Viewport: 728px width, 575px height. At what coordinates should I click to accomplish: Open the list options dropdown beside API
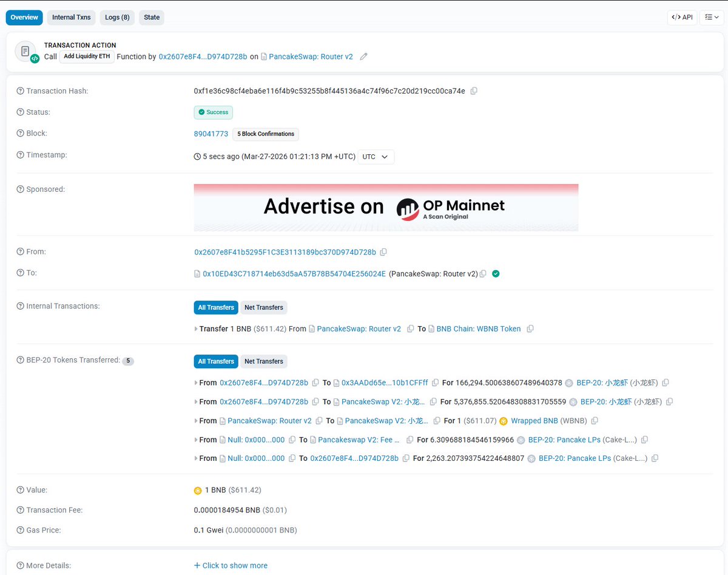712,17
